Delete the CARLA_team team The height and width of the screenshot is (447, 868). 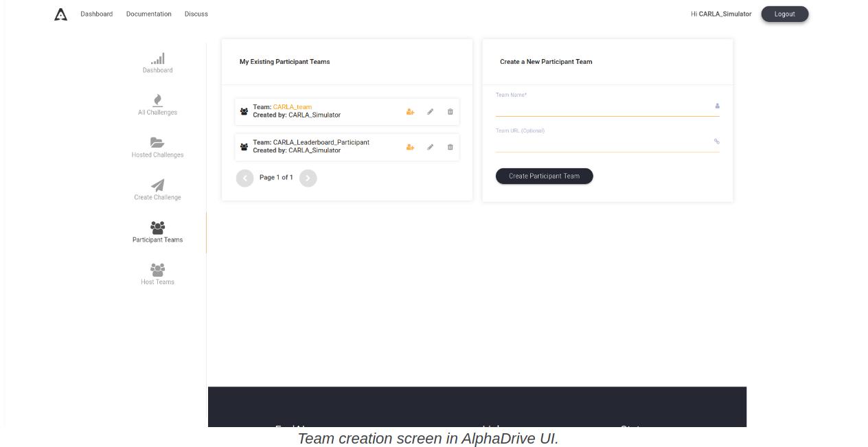click(450, 112)
